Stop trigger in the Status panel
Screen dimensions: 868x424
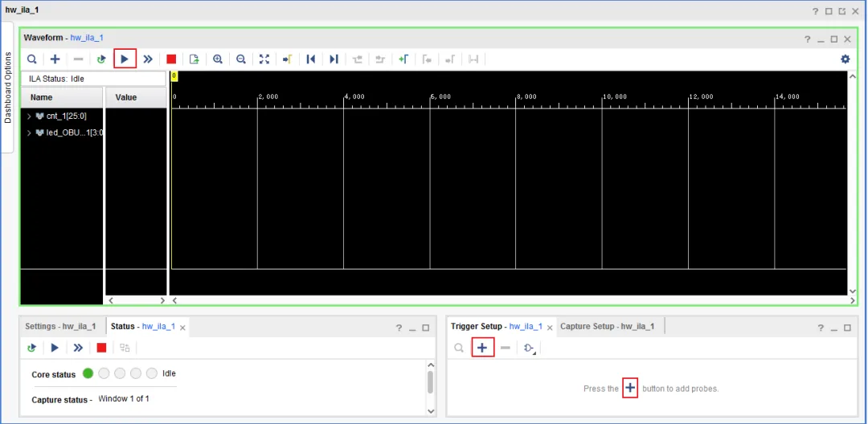click(x=101, y=348)
